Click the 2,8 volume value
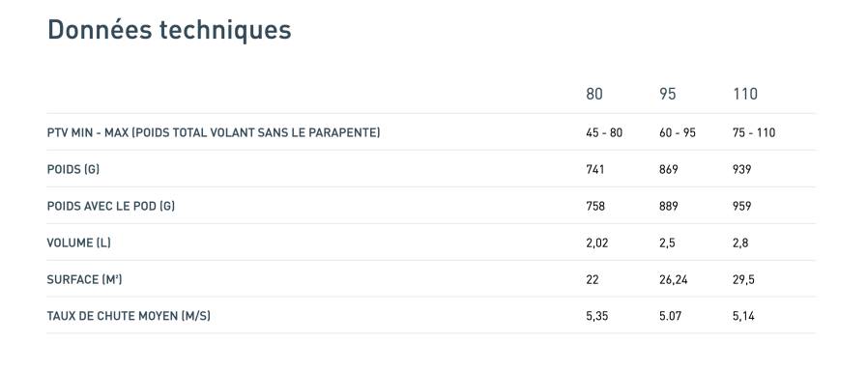 pyautogui.click(x=740, y=243)
